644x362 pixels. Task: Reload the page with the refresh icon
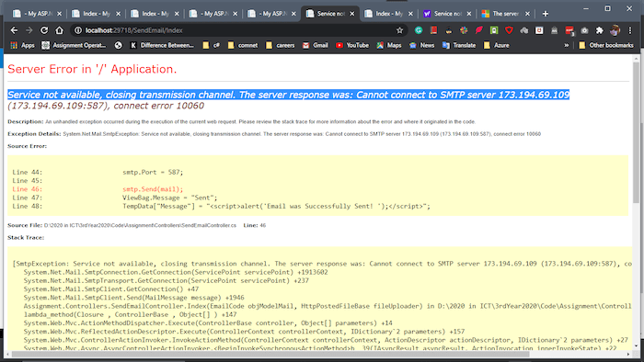(x=44, y=30)
